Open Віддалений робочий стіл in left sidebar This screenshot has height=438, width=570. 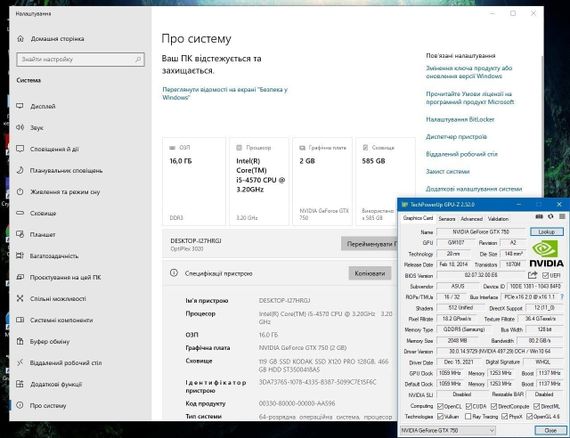click(x=59, y=363)
